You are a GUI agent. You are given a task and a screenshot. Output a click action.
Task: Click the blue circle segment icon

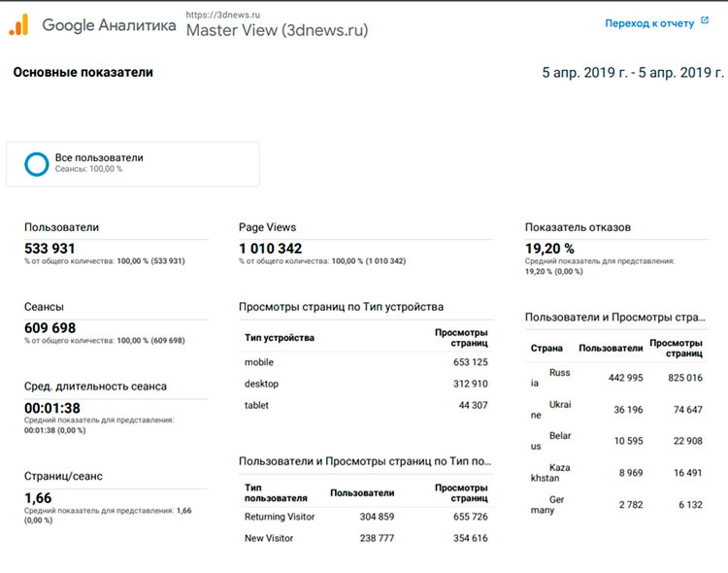(37, 164)
